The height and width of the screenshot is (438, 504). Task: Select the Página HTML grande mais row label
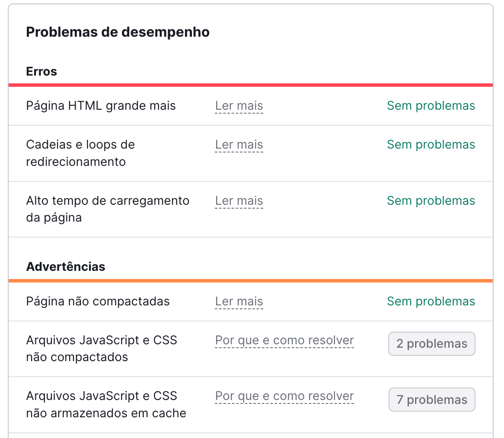point(101,105)
